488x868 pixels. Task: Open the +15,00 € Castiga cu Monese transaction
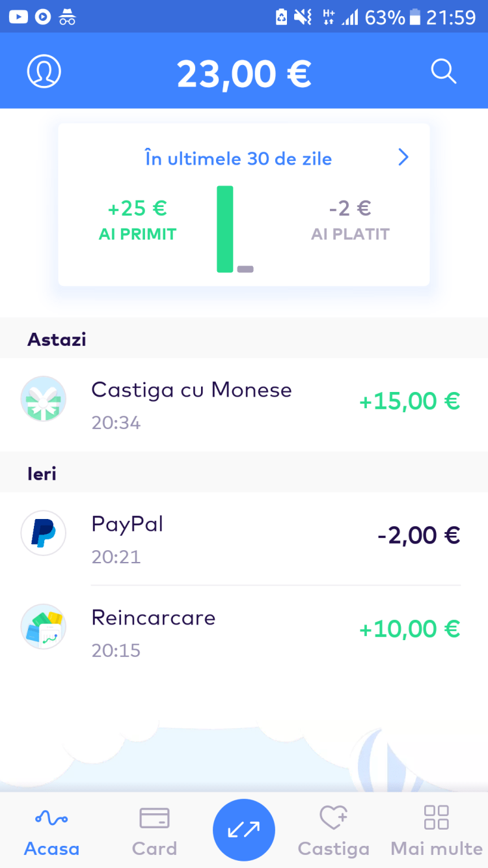pos(409,401)
